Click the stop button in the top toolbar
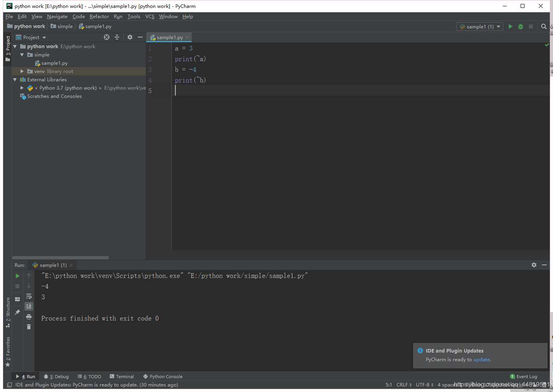 tap(531, 26)
